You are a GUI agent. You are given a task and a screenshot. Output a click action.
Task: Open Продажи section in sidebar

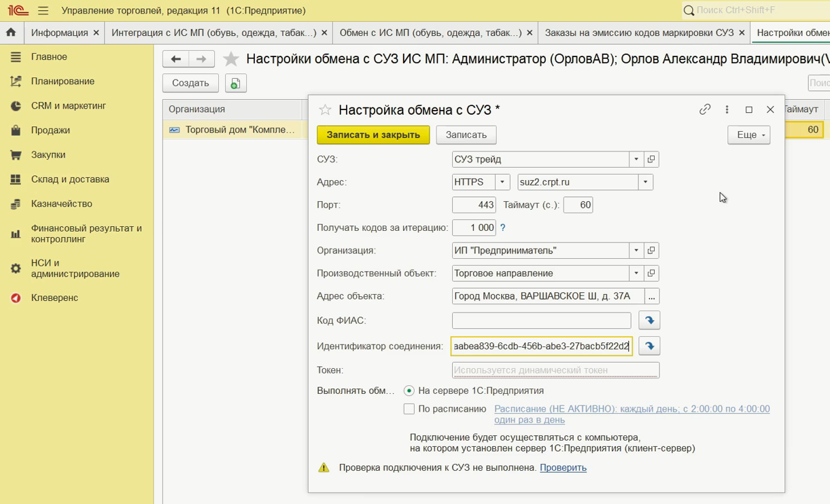[50, 130]
